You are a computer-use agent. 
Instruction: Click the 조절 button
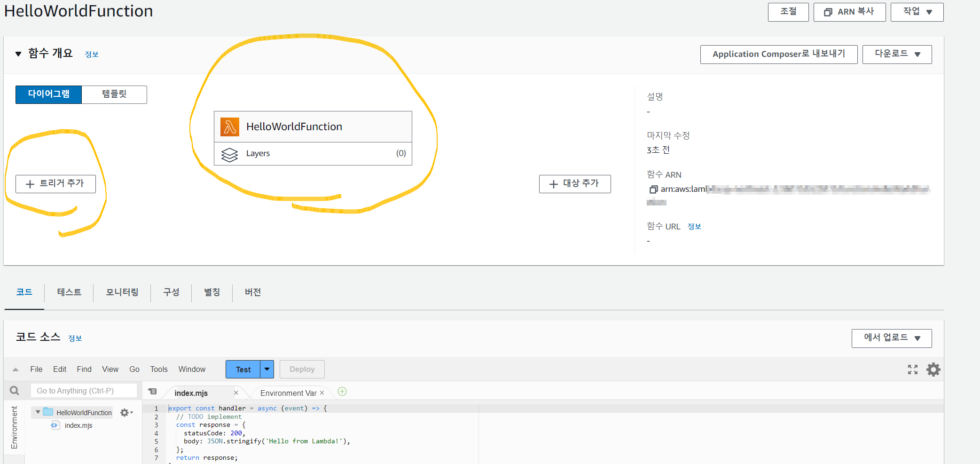tap(788, 12)
